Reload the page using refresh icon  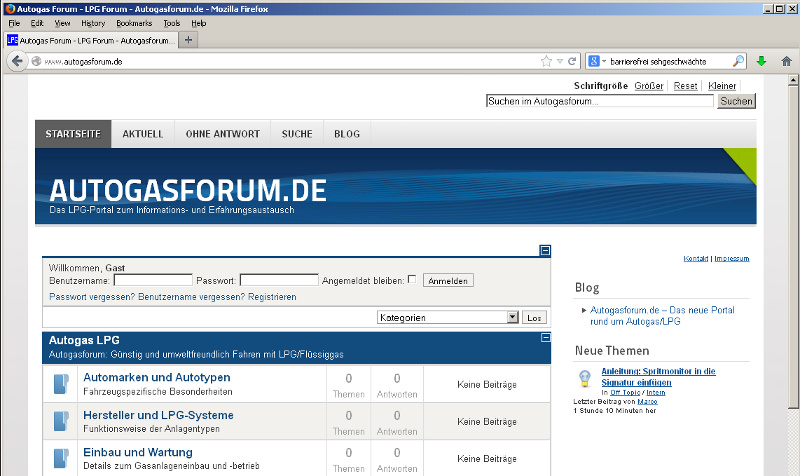pos(572,61)
